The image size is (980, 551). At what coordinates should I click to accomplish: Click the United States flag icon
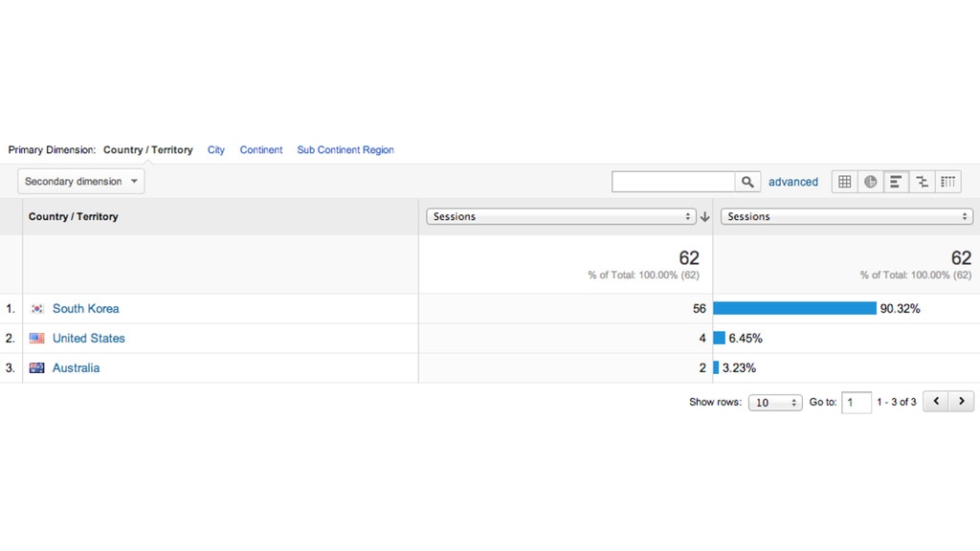click(37, 338)
